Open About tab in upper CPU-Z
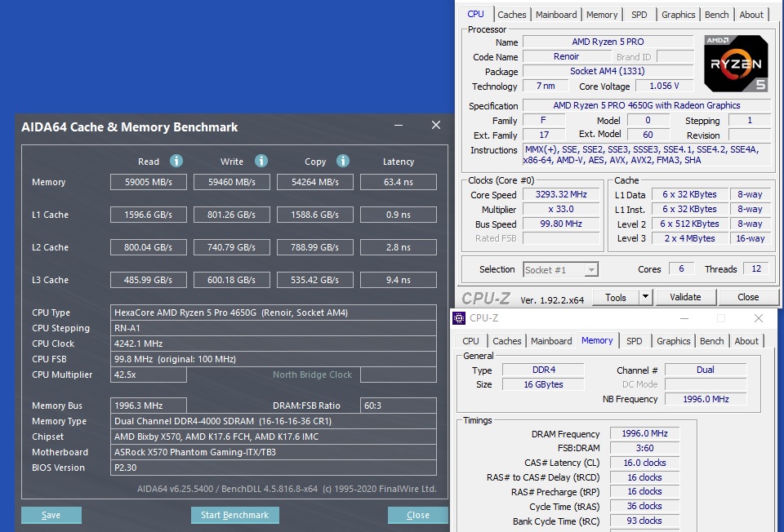The height and width of the screenshot is (532, 784). (751, 15)
